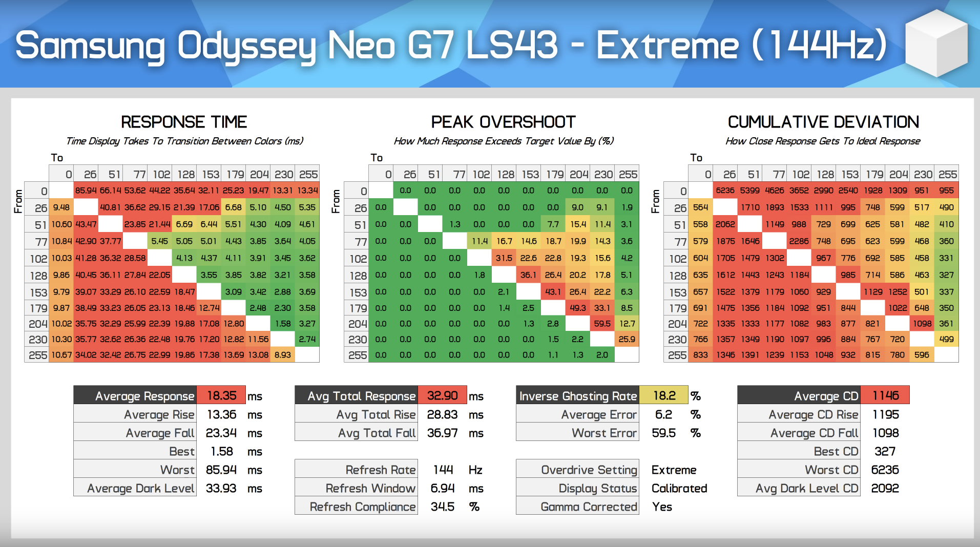Click response time cell 9.48
980x547 pixels.
click(61, 207)
